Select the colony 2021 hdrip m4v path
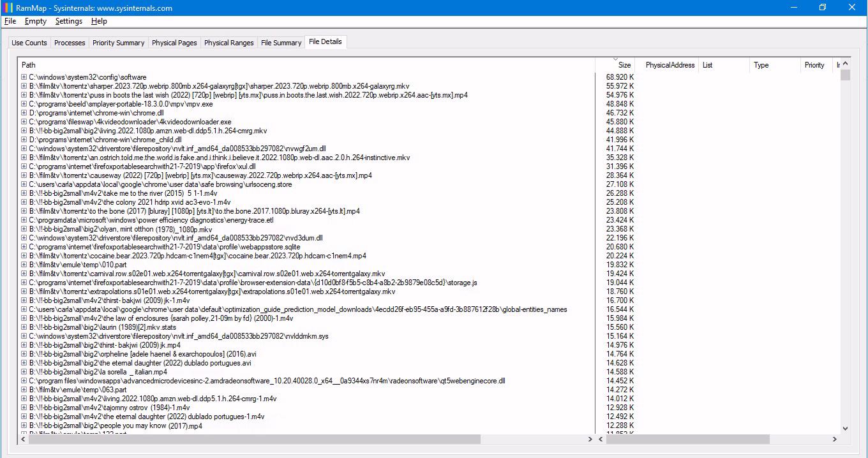Screen dimensions: 868x458 [130, 202]
